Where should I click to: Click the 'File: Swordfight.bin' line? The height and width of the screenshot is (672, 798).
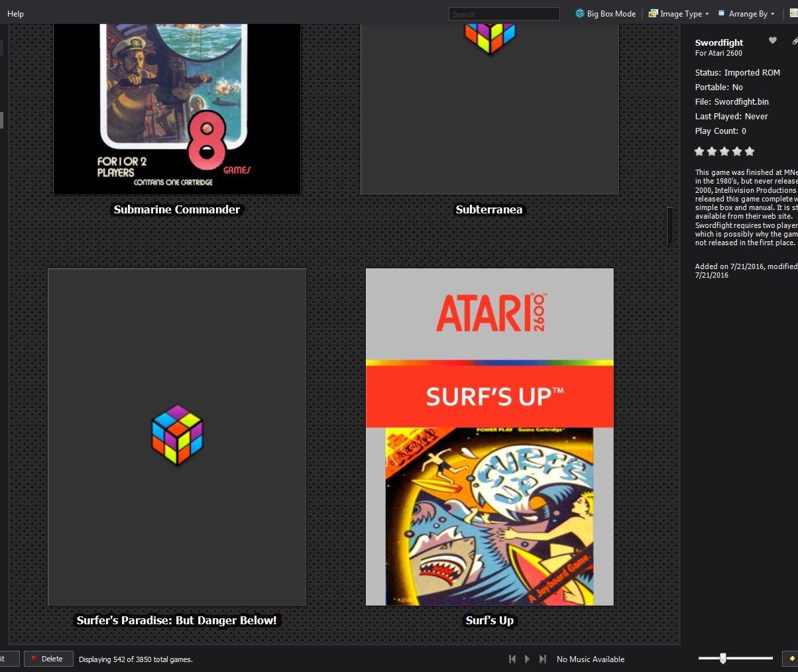point(732,102)
